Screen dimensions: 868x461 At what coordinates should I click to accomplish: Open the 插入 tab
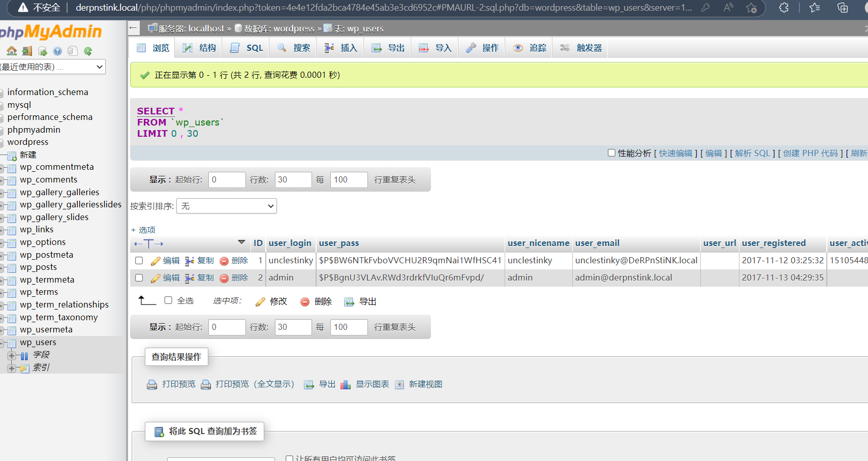(340, 48)
